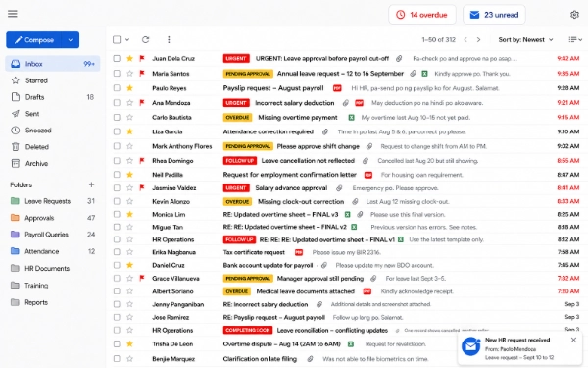Open the Attendance folder
The image size is (588, 368).
pyautogui.click(x=53, y=251)
